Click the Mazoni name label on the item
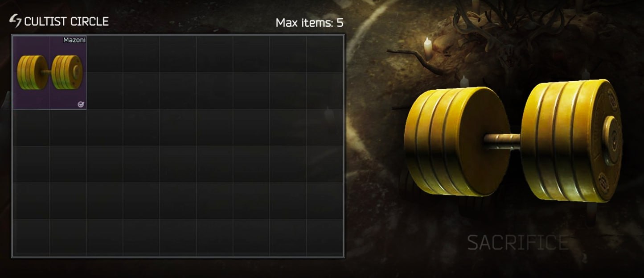The width and height of the screenshot is (644, 278). pos(74,40)
